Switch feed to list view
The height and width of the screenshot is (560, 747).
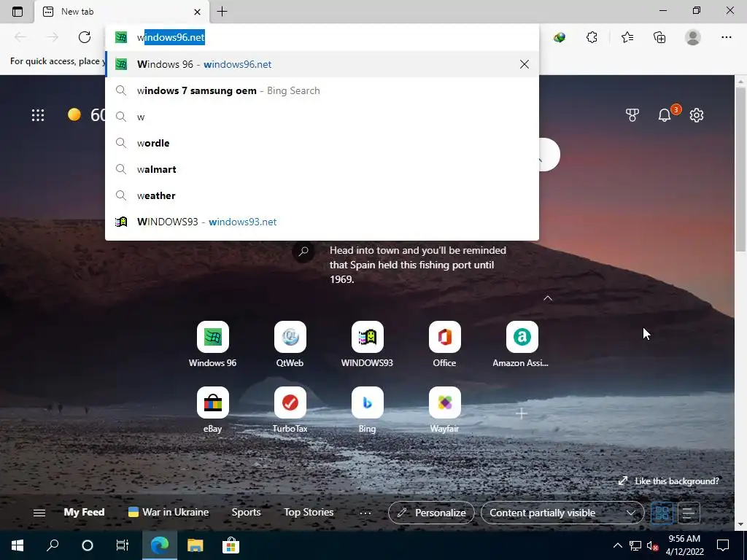(x=689, y=513)
